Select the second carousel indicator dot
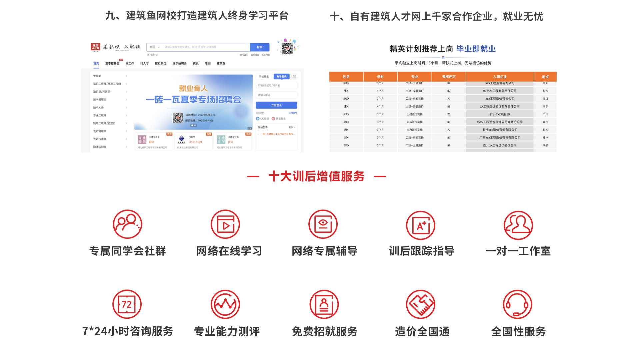The image size is (640, 364). 195,125
